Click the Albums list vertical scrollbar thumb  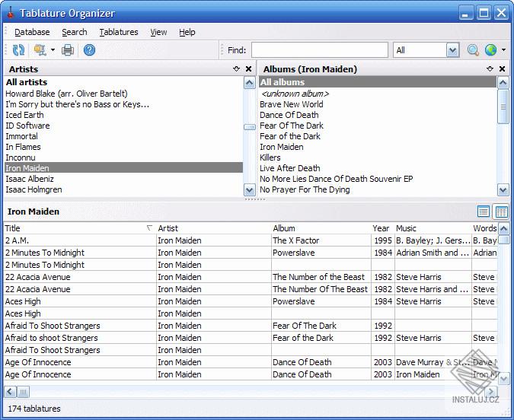pos(503,107)
